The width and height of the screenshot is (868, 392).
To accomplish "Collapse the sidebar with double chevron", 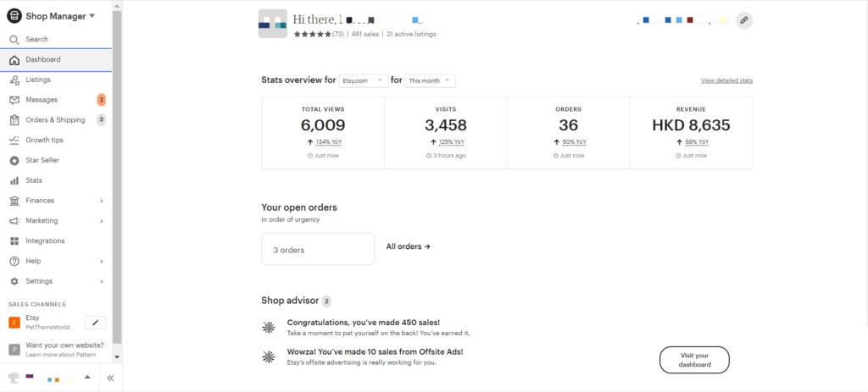I will coord(110,378).
